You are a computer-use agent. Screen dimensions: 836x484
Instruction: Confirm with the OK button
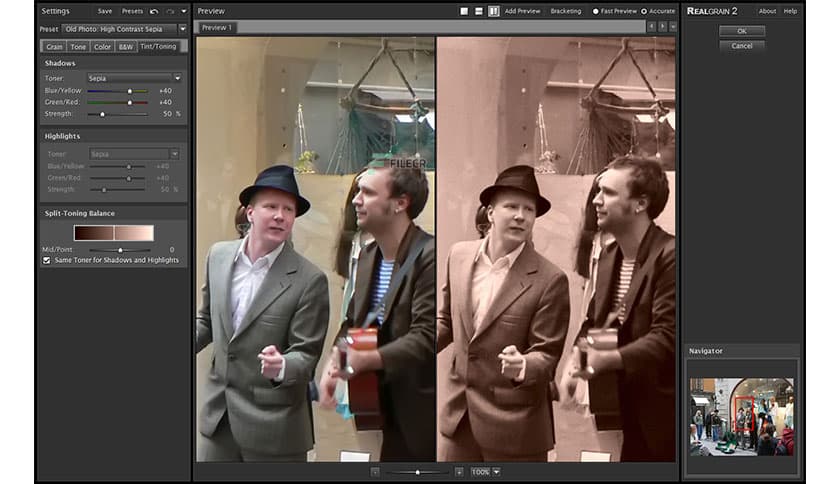[x=742, y=31]
